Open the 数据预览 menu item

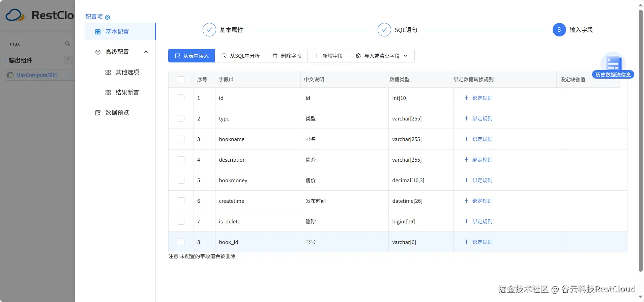(120, 113)
